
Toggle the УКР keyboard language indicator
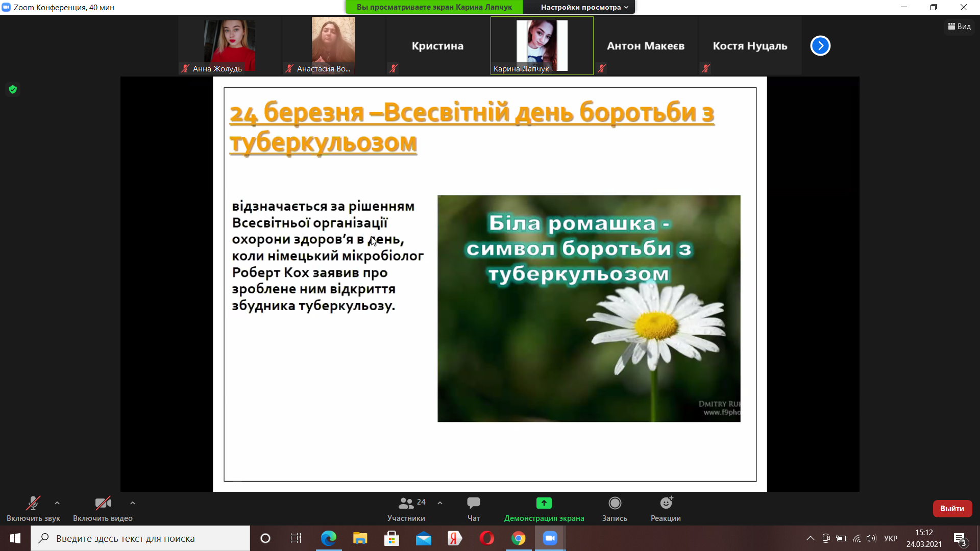tap(890, 538)
